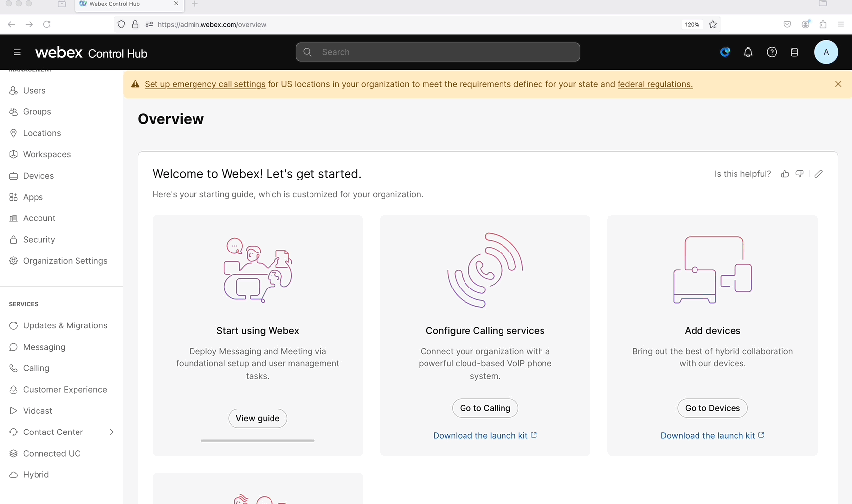The width and height of the screenshot is (852, 504).
Task: Click the help question mark icon
Action: click(772, 52)
